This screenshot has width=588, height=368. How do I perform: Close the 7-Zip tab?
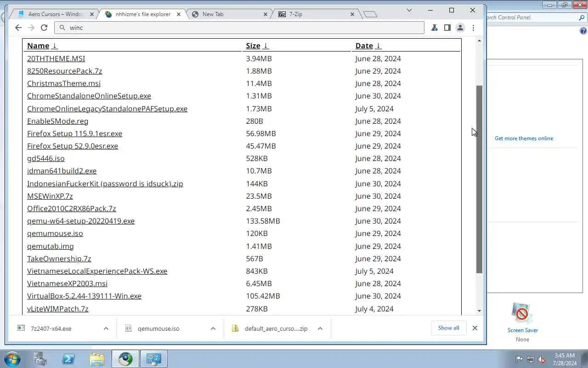point(352,14)
